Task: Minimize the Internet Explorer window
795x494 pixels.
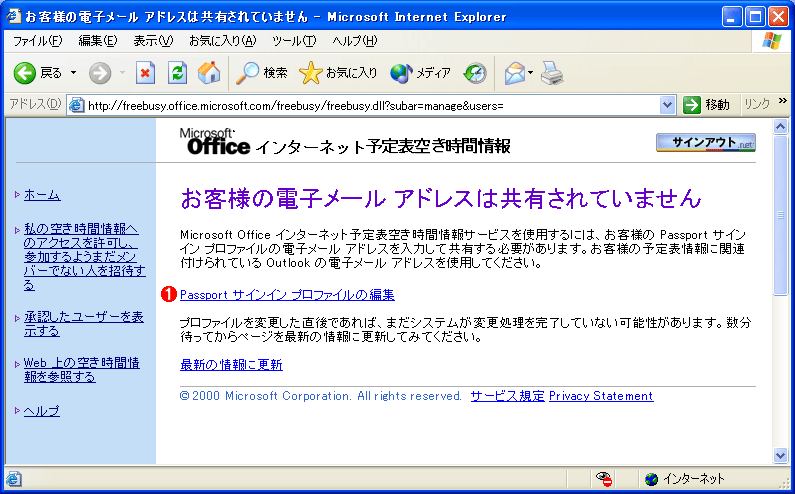Action: 732,17
